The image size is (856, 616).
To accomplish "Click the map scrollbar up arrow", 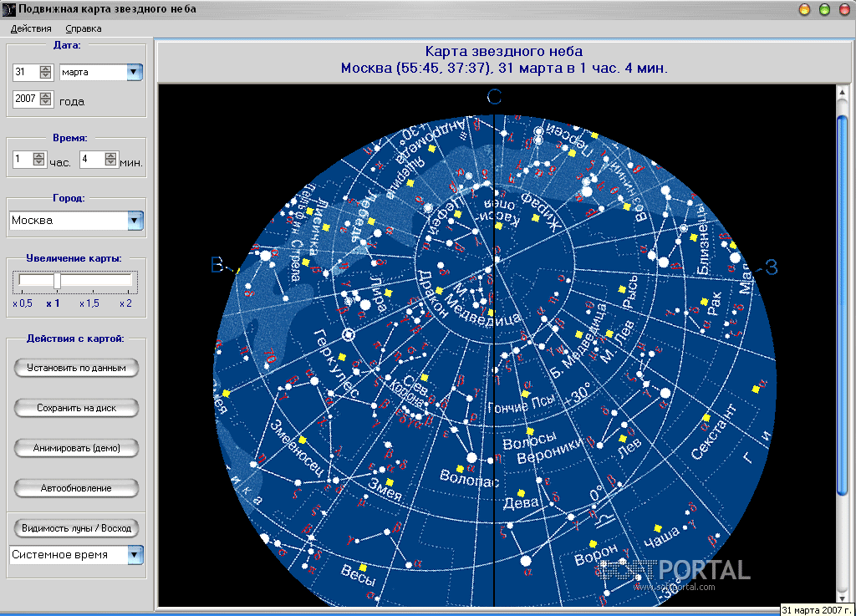I will 843,93.
